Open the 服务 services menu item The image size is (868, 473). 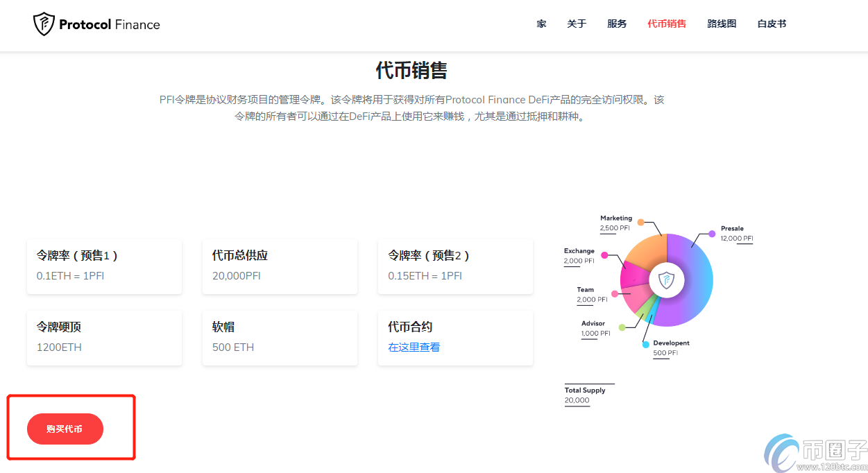617,24
